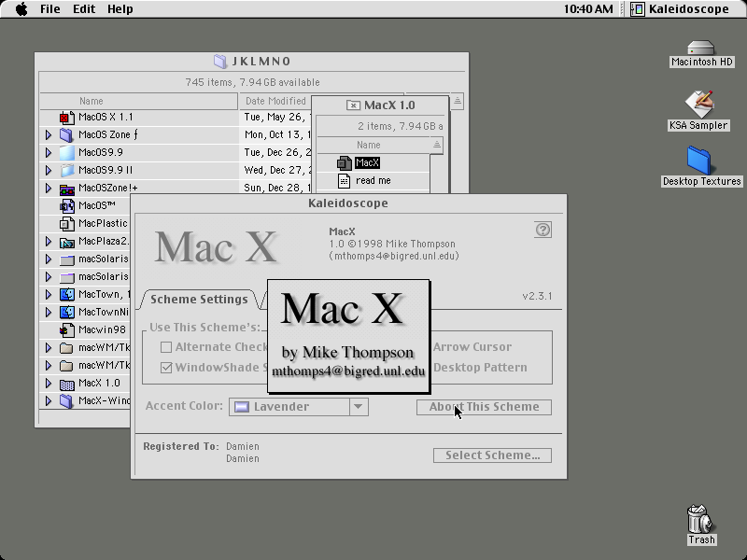Click the Trash icon on desktop

pos(699,519)
